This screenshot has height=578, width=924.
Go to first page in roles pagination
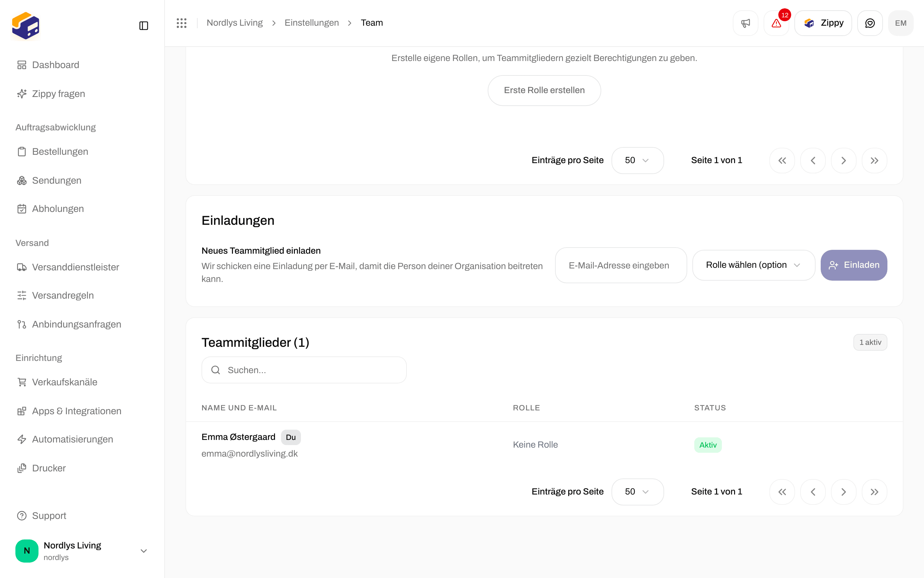(x=782, y=161)
